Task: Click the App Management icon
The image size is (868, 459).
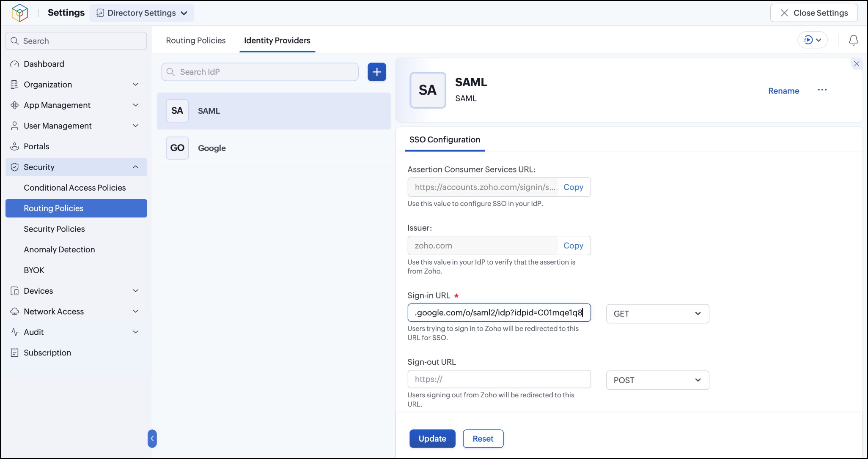Action: pos(15,105)
